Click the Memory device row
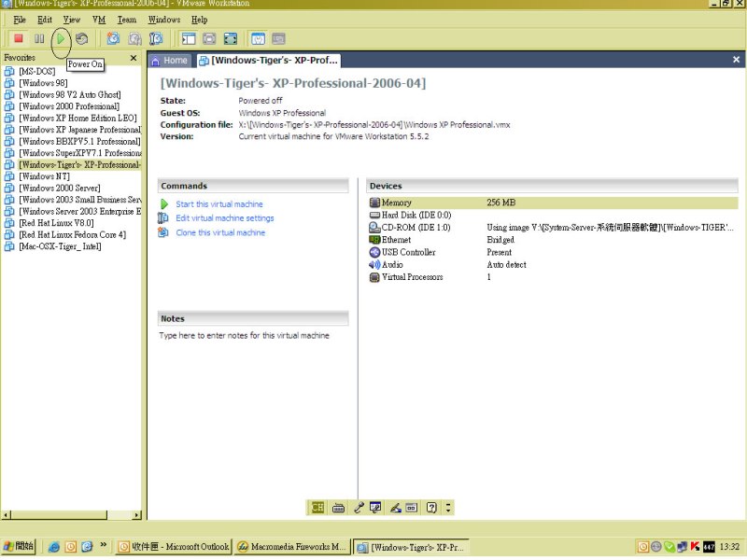Viewport: 747px width, 560px height. point(553,203)
